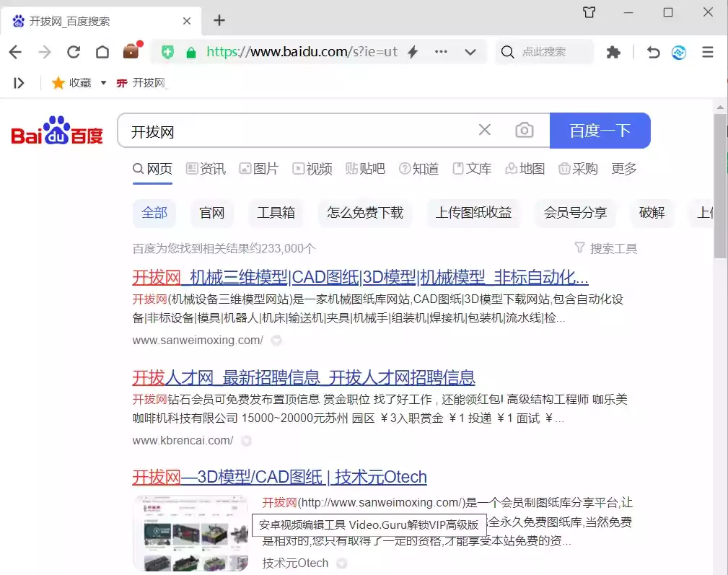Viewport: 728px width, 575px height.
Task: Select the 官网 filter chip
Action: click(211, 213)
